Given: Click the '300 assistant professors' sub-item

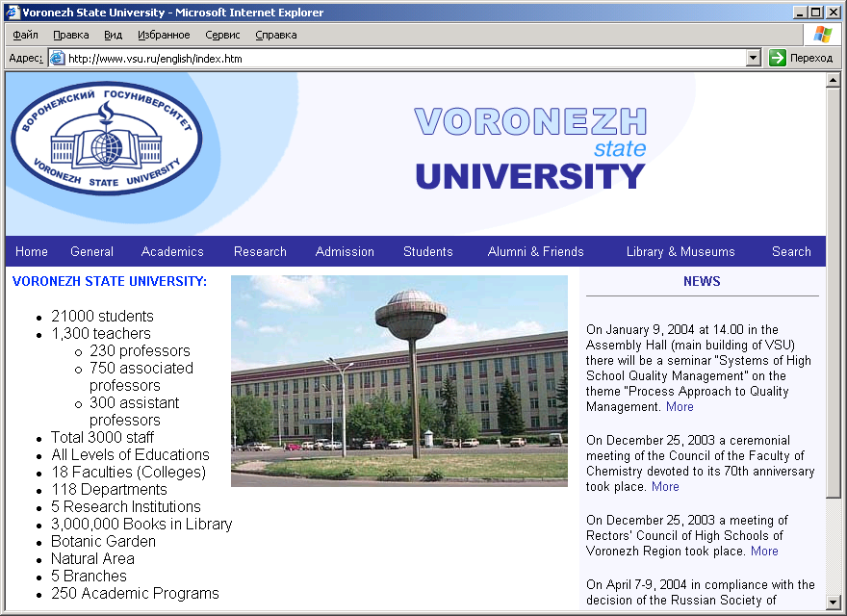Looking at the screenshot, I should coord(134,411).
